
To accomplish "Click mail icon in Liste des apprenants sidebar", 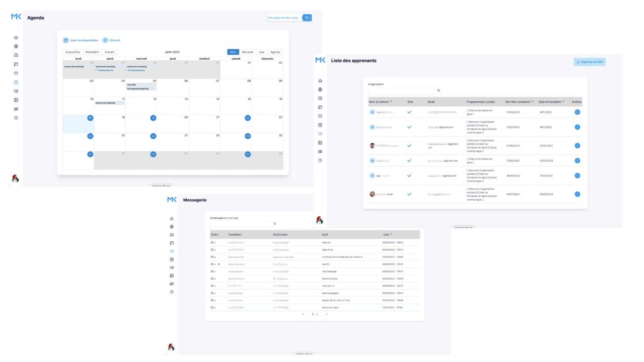I will point(320,116).
